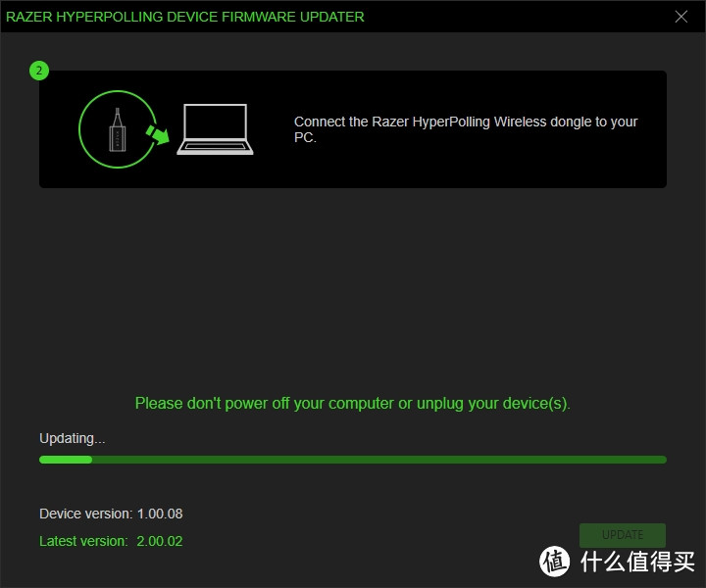Image resolution: width=706 pixels, height=588 pixels.
Task: Click the 'Connect the Razer HyperPolling Wireless dongle' instruction
Action: pyautogui.click(x=466, y=129)
